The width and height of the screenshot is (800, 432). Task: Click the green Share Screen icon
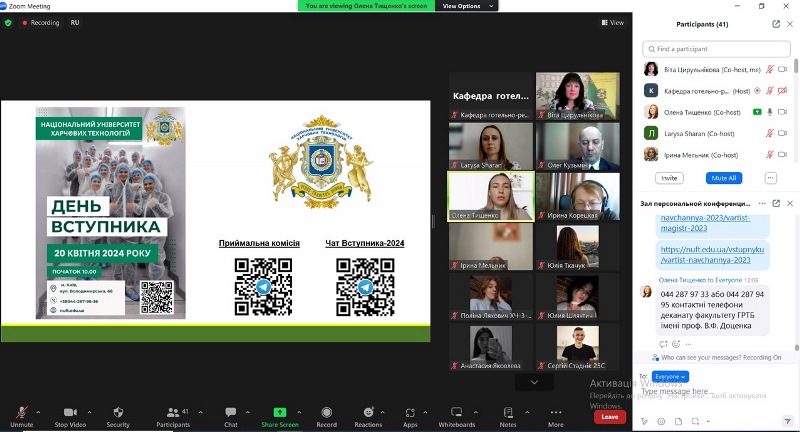(280, 412)
